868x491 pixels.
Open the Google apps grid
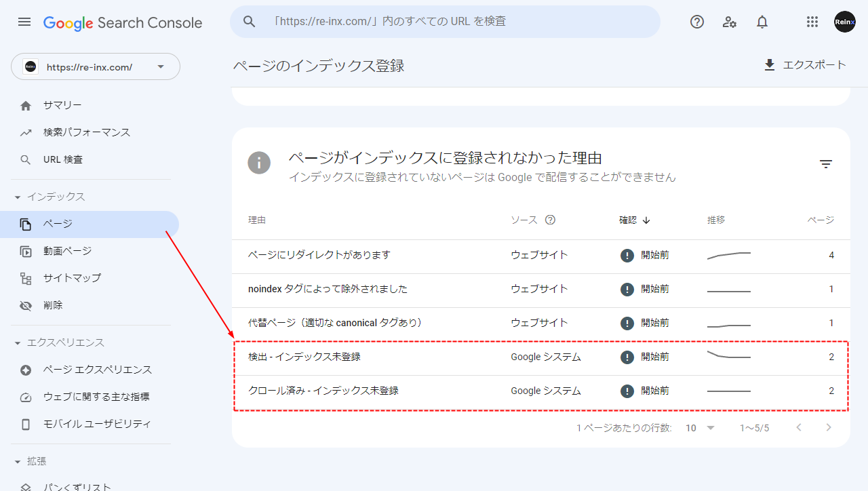click(x=812, y=22)
